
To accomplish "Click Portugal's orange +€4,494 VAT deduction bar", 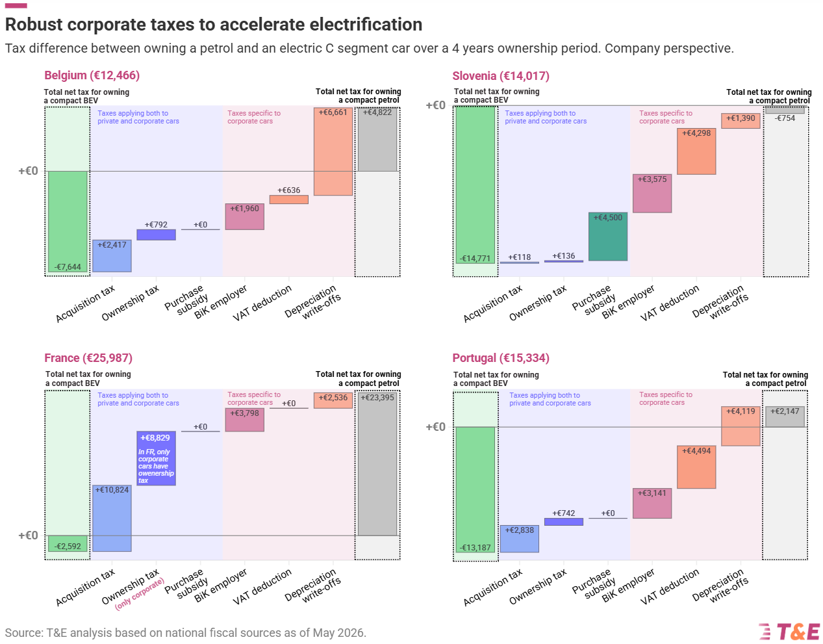I will [696, 467].
